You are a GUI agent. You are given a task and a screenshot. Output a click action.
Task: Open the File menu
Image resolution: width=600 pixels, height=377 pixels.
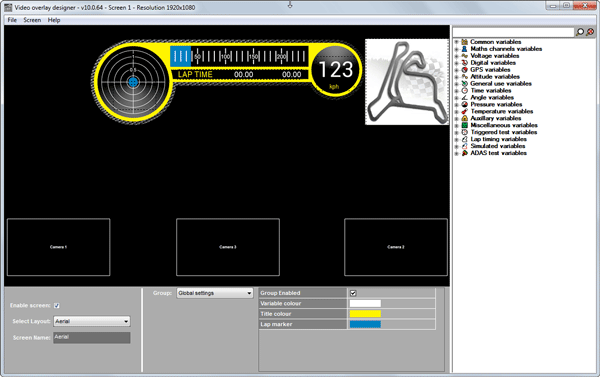tap(12, 20)
